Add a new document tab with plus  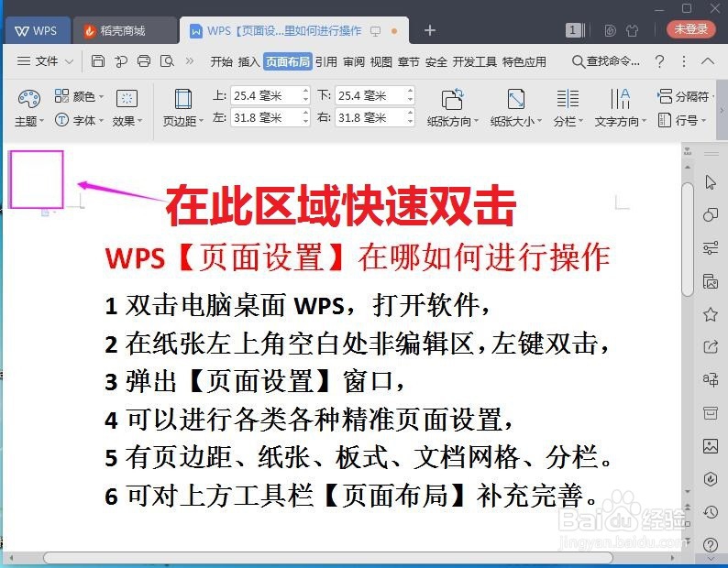point(430,30)
